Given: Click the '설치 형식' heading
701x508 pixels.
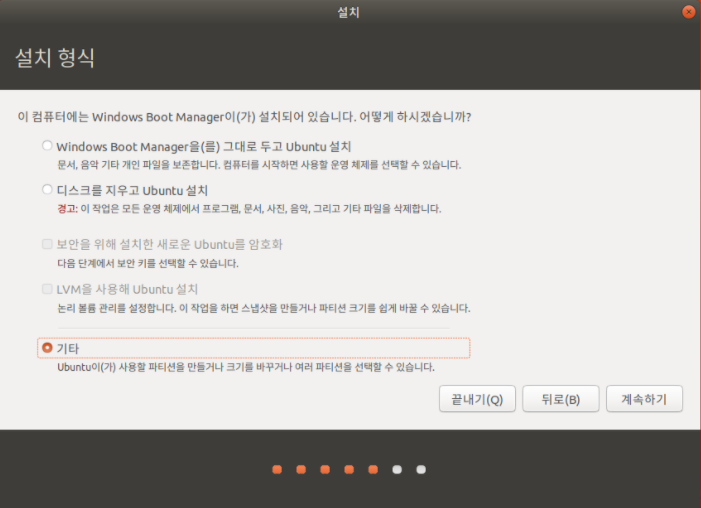Looking at the screenshot, I should pyautogui.click(x=55, y=58).
